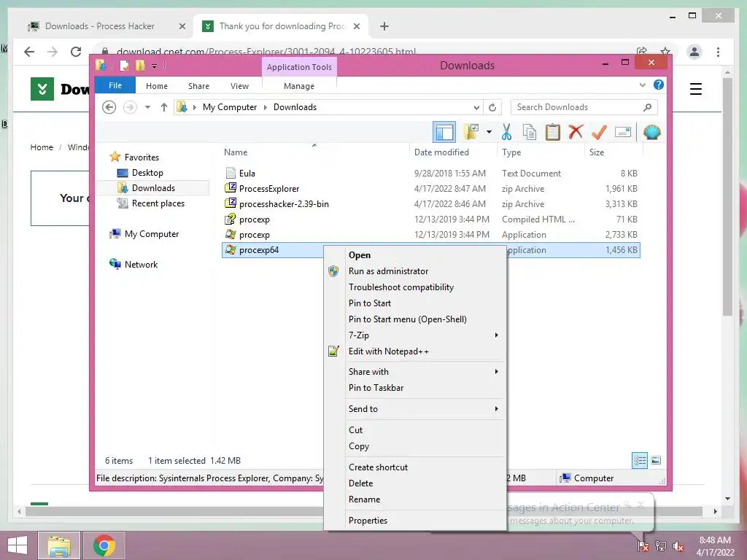Expand the Explorer ribbon chevron

(642, 85)
